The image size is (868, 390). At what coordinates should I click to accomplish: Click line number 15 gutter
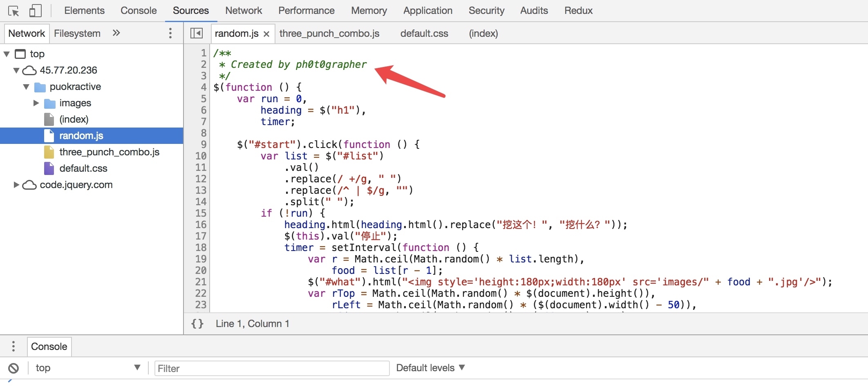pyautogui.click(x=201, y=213)
